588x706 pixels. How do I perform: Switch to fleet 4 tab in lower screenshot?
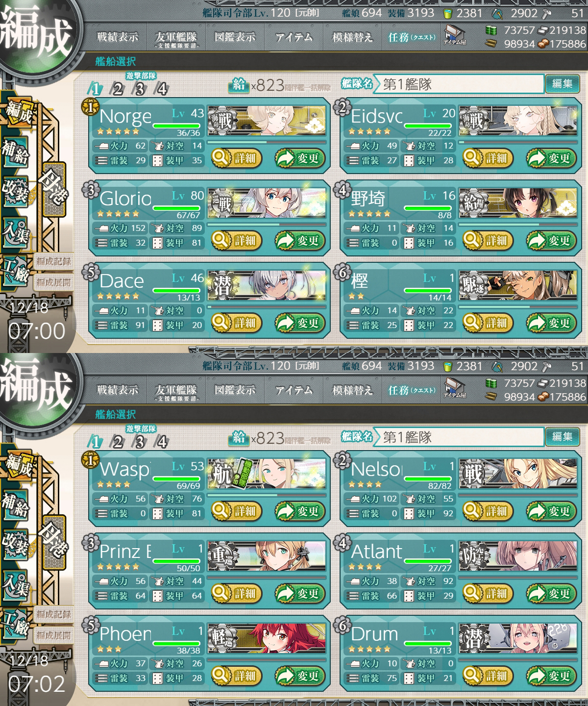[x=161, y=442]
